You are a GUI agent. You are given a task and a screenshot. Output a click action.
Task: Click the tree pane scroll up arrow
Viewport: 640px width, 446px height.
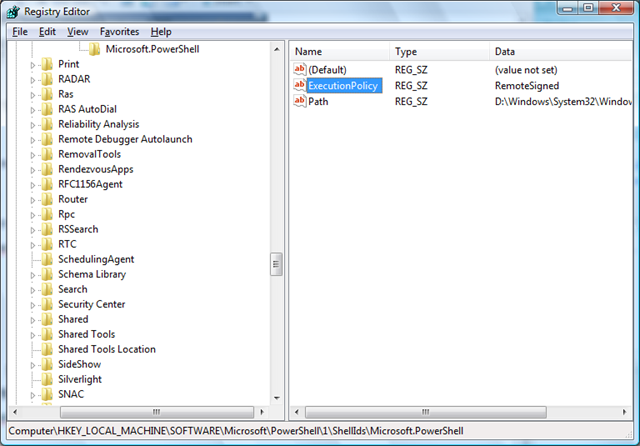point(276,49)
